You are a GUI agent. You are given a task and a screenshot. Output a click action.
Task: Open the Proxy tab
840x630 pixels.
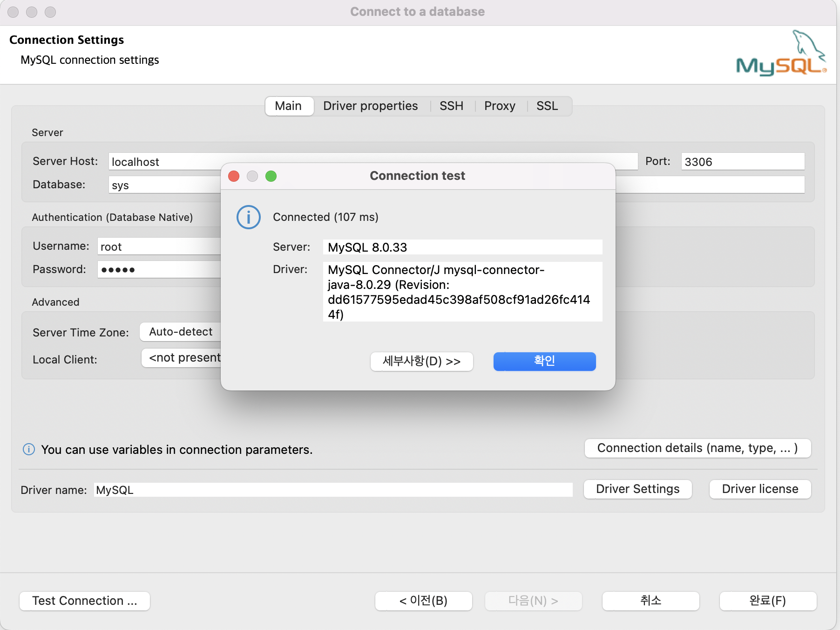click(500, 106)
